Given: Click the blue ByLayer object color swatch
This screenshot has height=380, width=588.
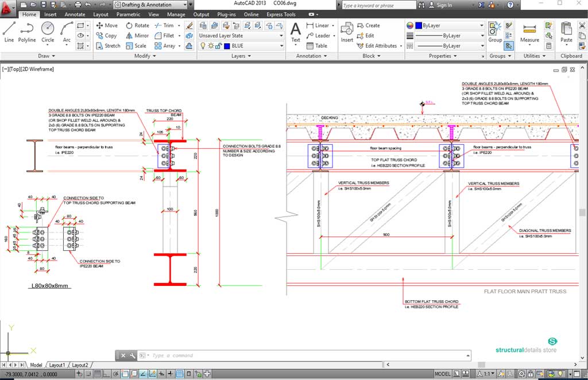Looking at the screenshot, I should [419, 25].
